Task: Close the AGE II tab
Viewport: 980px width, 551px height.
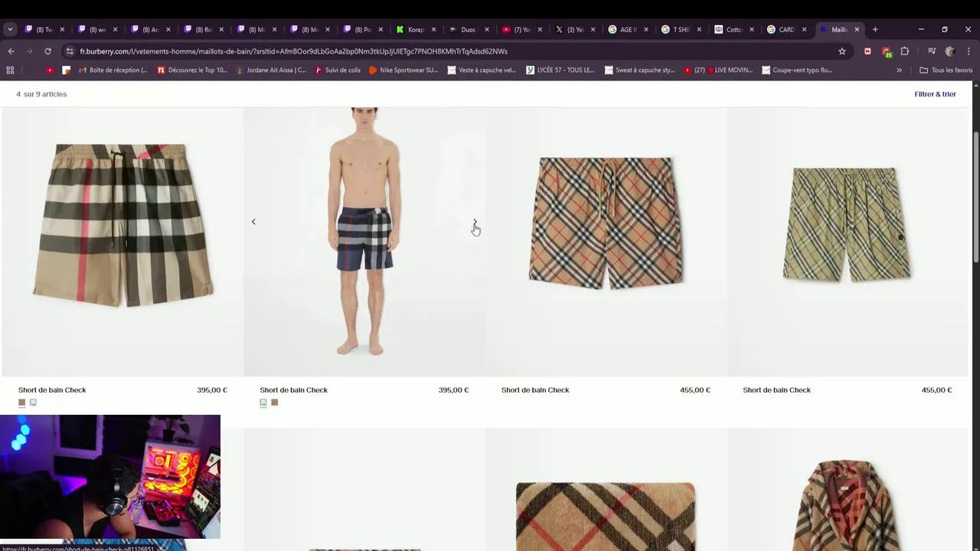Action: click(x=645, y=30)
